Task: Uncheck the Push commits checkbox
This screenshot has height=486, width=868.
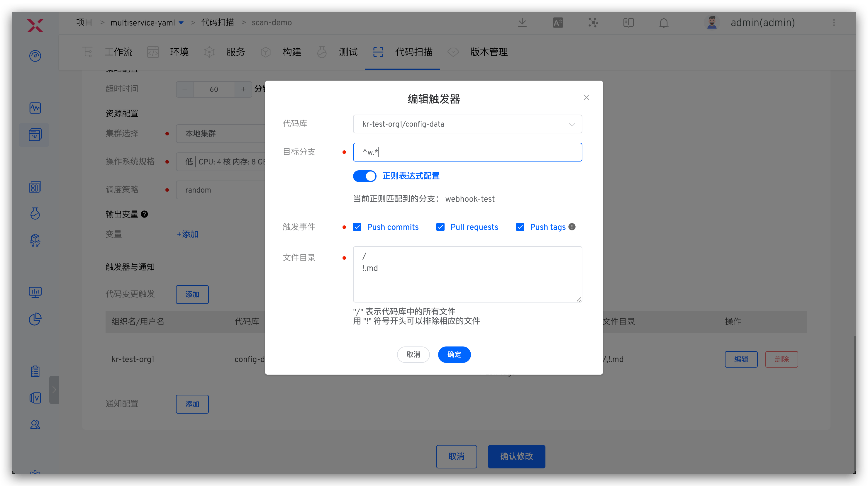Action: [x=357, y=227]
